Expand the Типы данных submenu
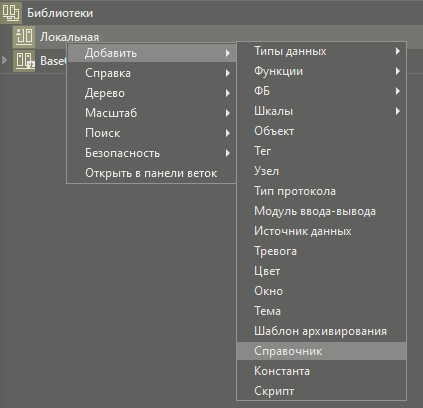The height and width of the screenshot is (408, 423). click(322, 51)
